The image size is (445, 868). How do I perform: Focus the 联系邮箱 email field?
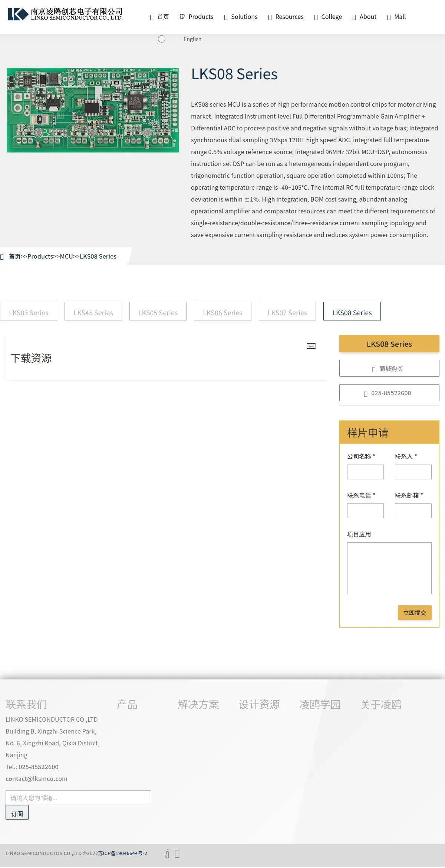coord(413,511)
